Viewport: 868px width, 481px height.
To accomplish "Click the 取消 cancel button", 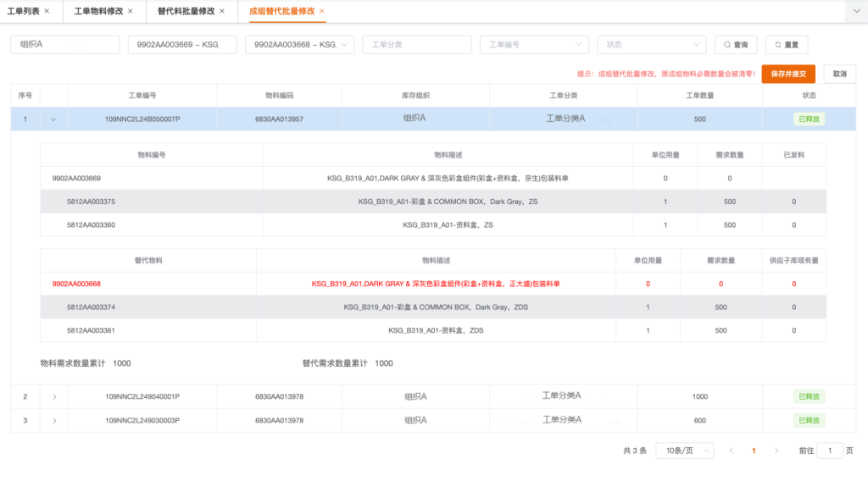I will pos(840,74).
